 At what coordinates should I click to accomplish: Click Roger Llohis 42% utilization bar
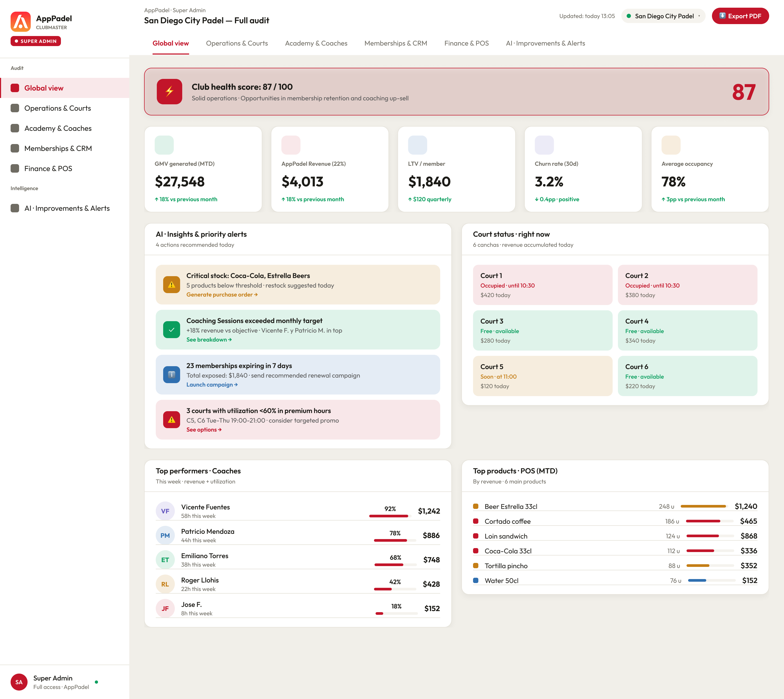tap(395, 589)
